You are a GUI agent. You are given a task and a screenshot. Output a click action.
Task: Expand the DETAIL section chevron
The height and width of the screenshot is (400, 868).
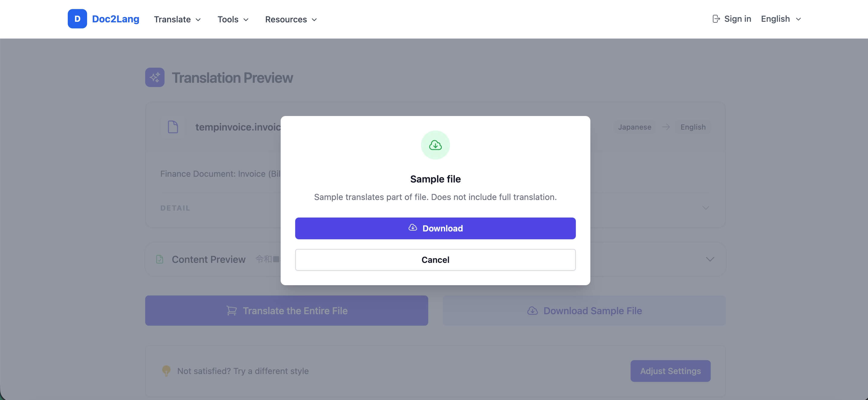706,208
